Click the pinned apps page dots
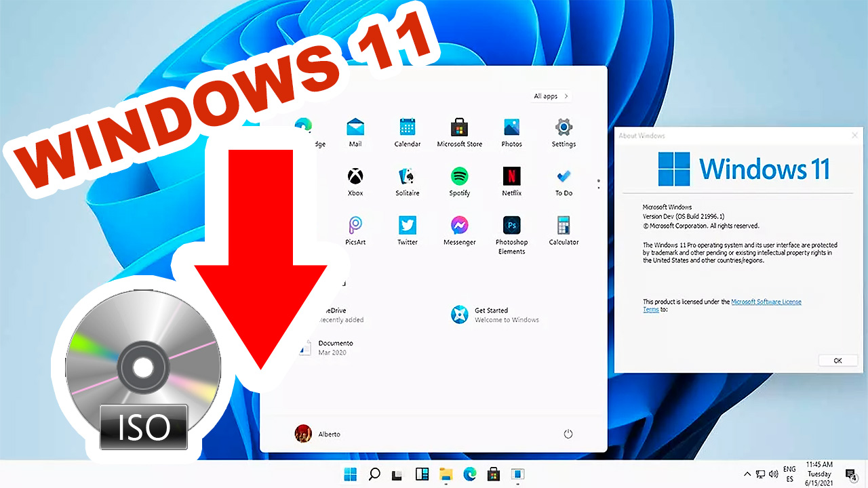This screenshot has width=868, height=488. pos(598,184)
